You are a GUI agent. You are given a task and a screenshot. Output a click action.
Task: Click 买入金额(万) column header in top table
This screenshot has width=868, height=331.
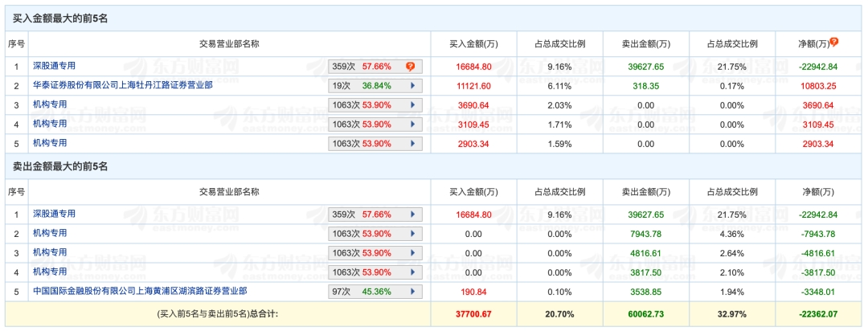(473, 44)
